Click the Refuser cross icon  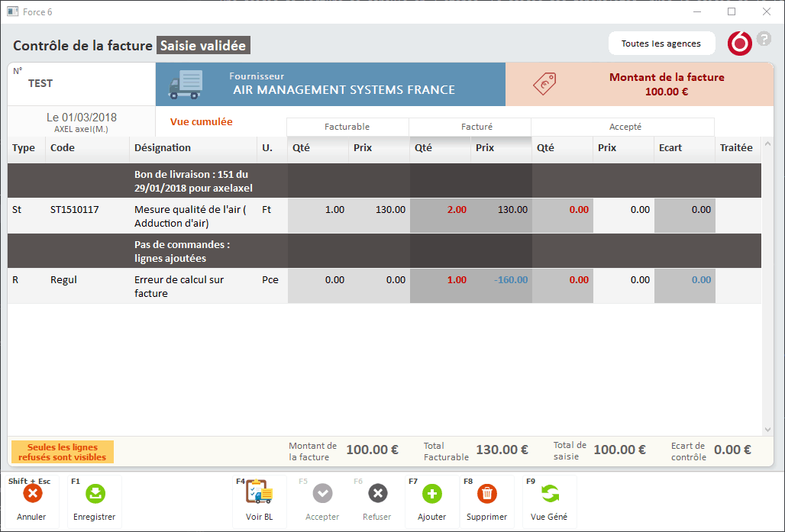[378, 494]
